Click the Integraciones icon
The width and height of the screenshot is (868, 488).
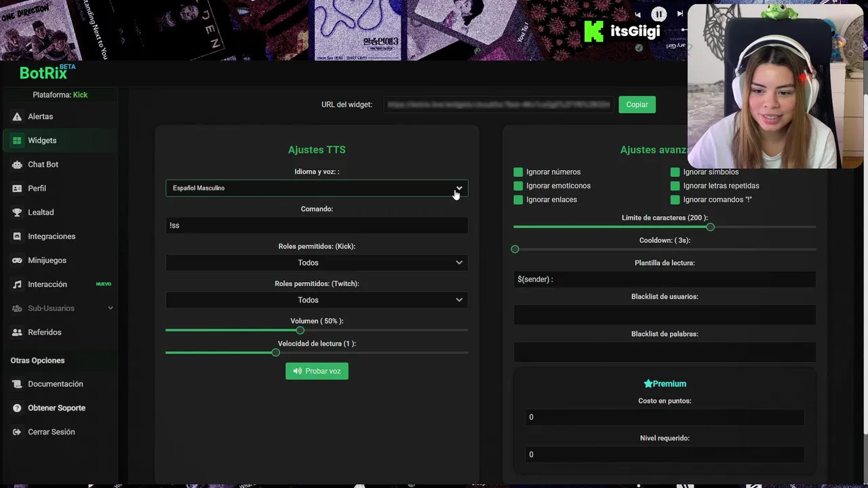point(17,237)
